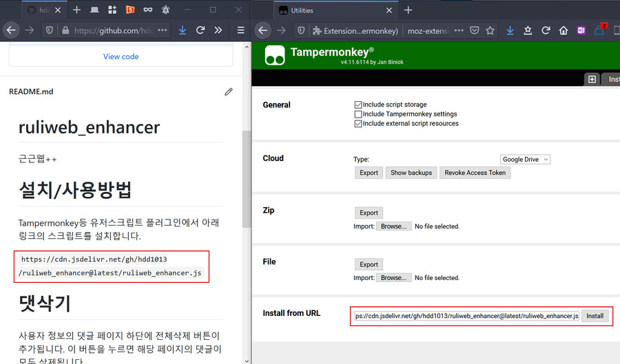Click the mask icon in title bar
The width and height of the screenshot is (620, 364).
tap(148, 10)
